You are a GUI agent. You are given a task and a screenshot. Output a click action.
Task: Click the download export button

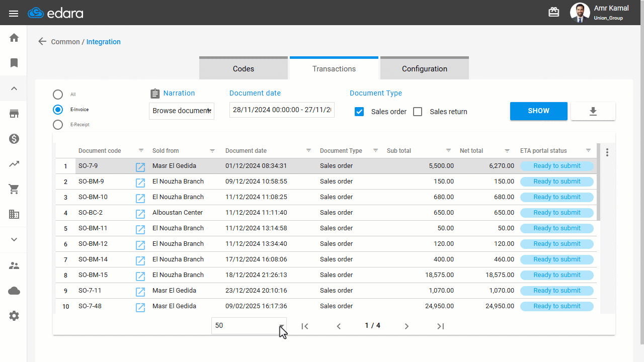pyautogui.click(x=593, y=111)
